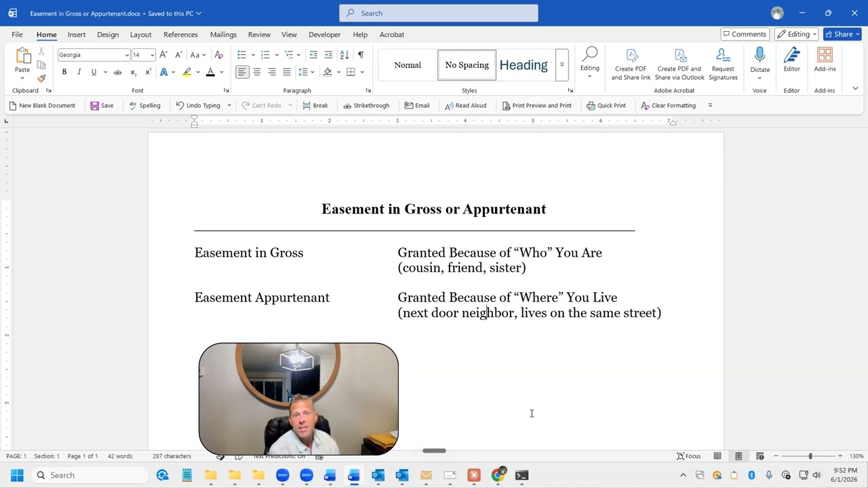Toggle Bold formatting

coord(64,72)
